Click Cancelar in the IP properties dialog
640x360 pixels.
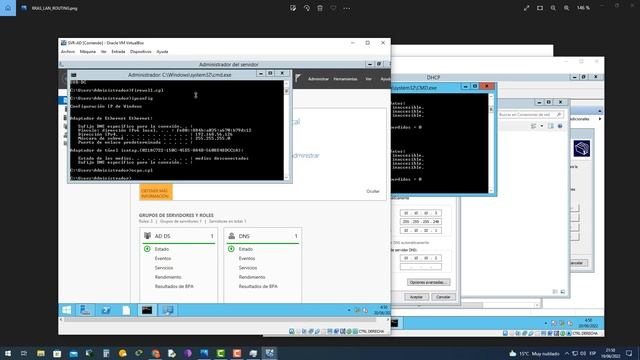443,297
